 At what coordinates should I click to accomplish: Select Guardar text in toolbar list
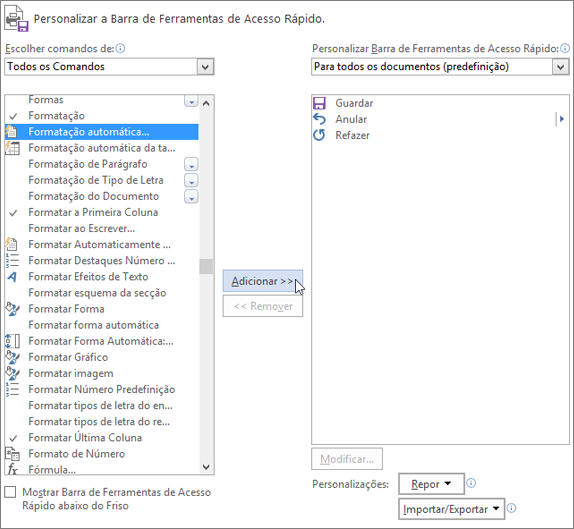pos(354,103)
